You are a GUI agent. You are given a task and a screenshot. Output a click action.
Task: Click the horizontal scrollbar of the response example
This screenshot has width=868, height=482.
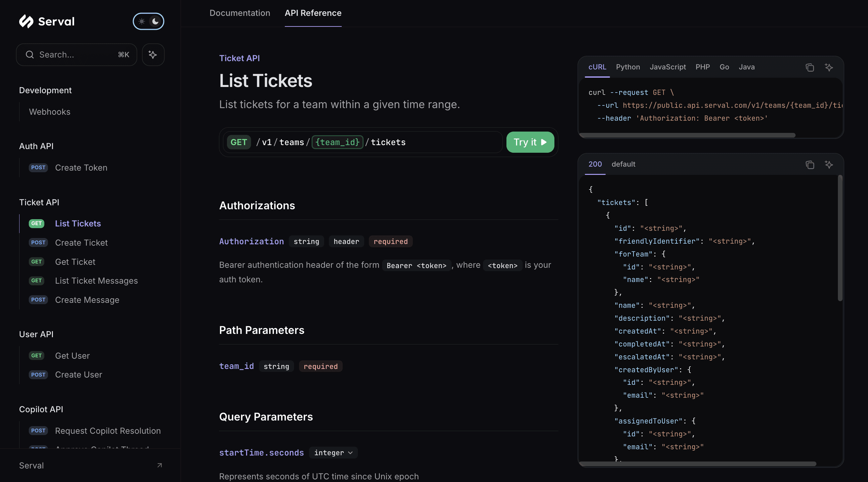pos(698,464)
